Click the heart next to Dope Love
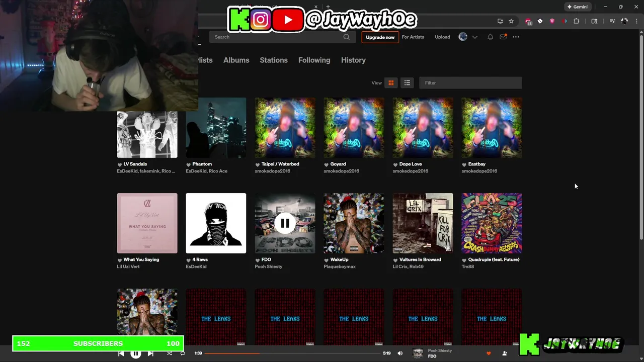The image size is (644, 362). coord(395,164)
